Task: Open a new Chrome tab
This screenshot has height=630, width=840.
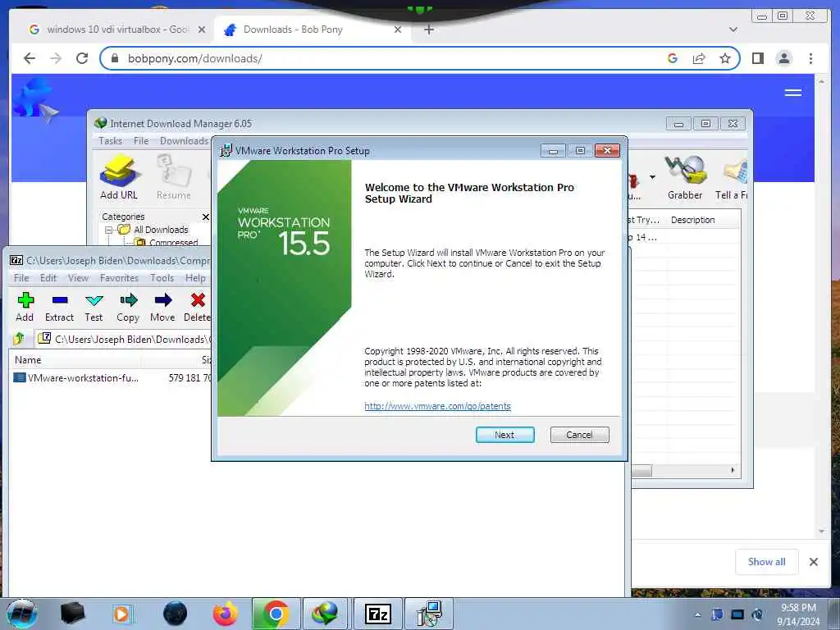Action: tap(428, 30)
